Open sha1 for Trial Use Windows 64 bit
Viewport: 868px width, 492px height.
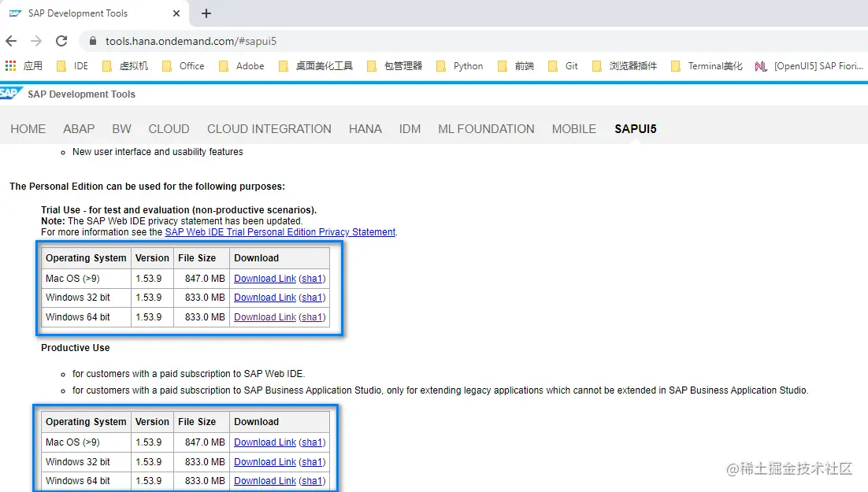tap(312, 317)
